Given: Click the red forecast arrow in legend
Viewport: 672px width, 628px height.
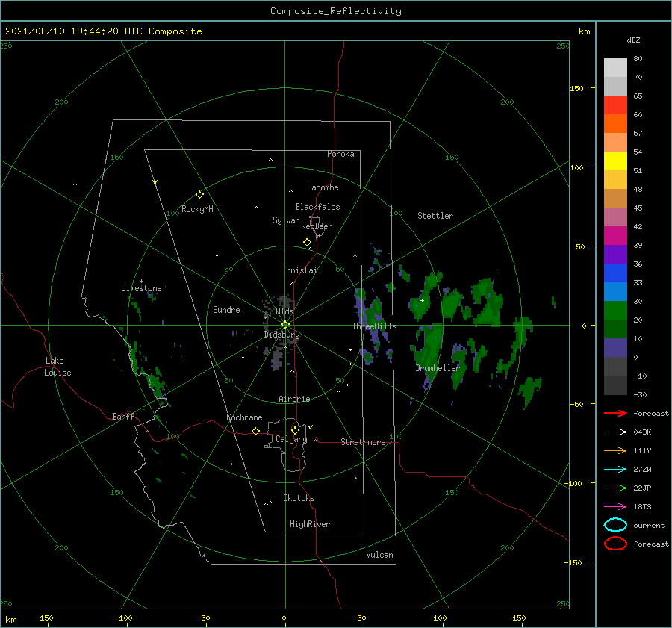Looking at the screenshot, I should pyautogui.click(x=615, y=413).
